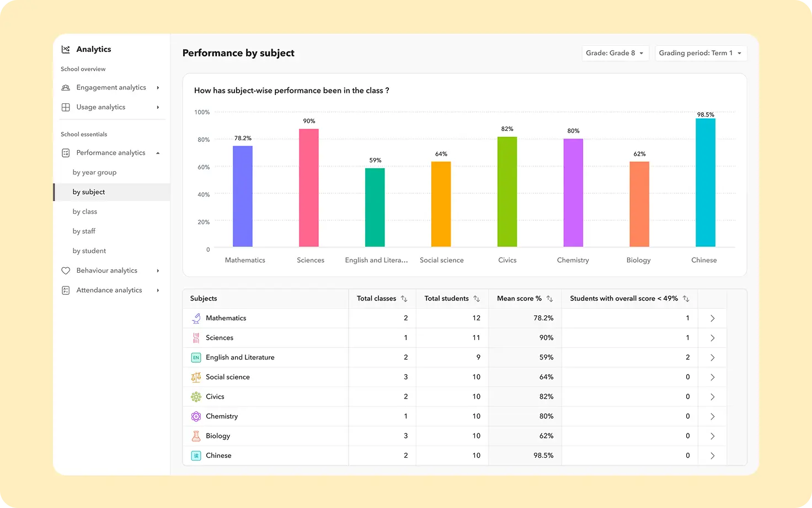812x508 pixels.
Task: Sort table by Total students column
Action: [477, 299]
